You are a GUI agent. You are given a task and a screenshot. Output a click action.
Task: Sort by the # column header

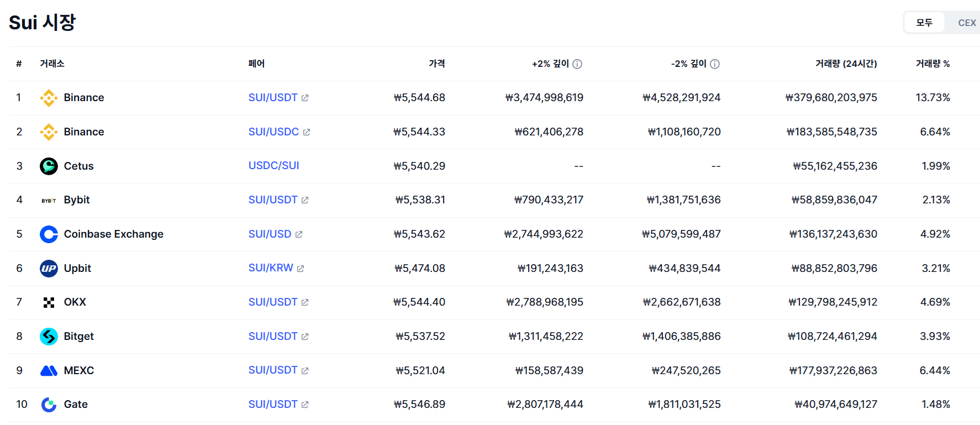coord(19,64)
